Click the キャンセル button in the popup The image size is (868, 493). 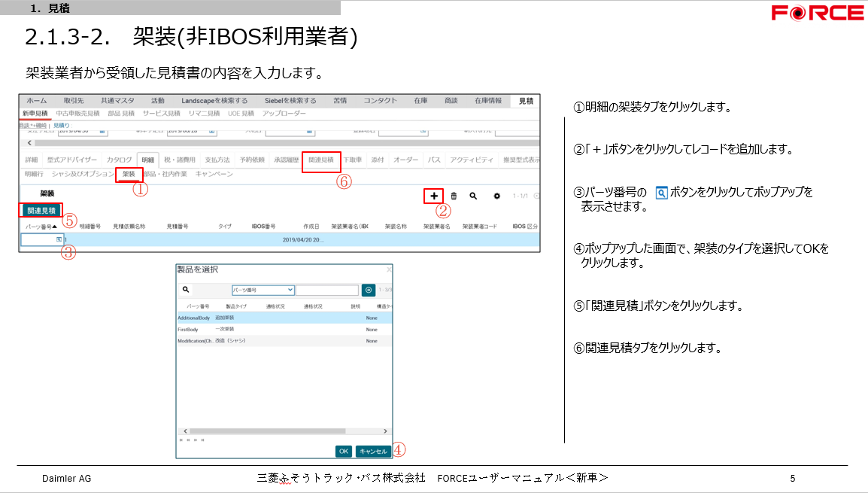coord(373,451)
